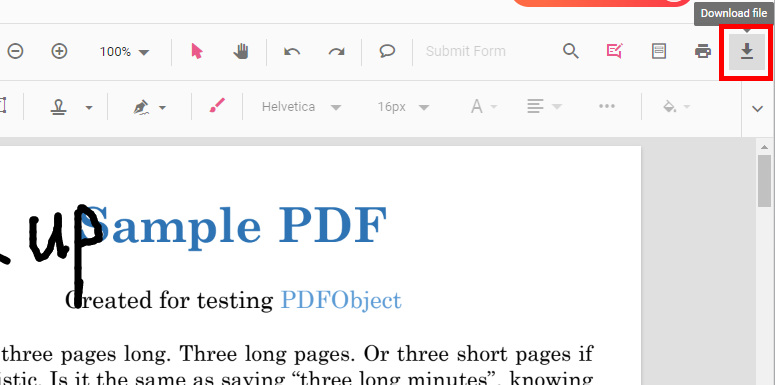Activate the hand pan tool

tap(241, 51)
